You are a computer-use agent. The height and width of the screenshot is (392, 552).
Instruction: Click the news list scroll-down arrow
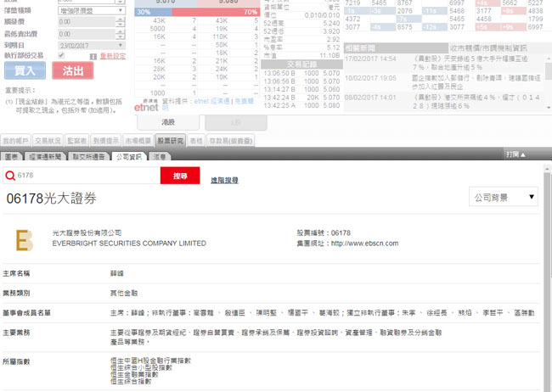pos(549,108)
